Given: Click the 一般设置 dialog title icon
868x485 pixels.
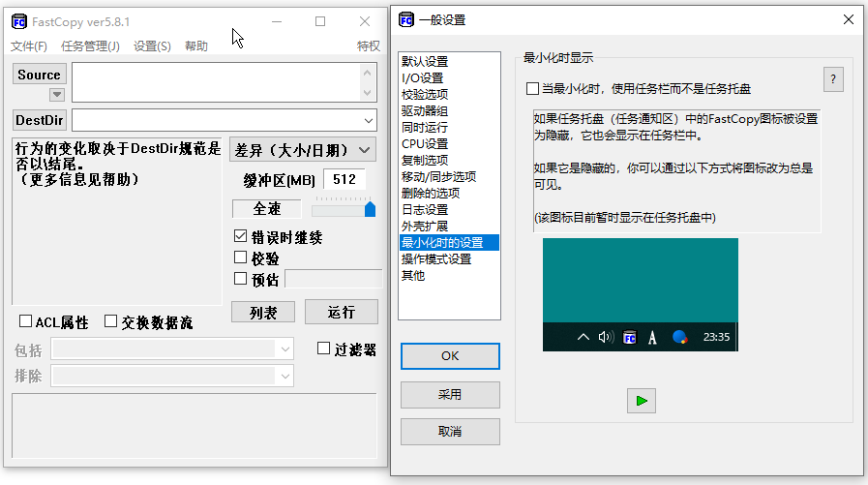Looking at the screenshot, I should (x=406, y=20).
